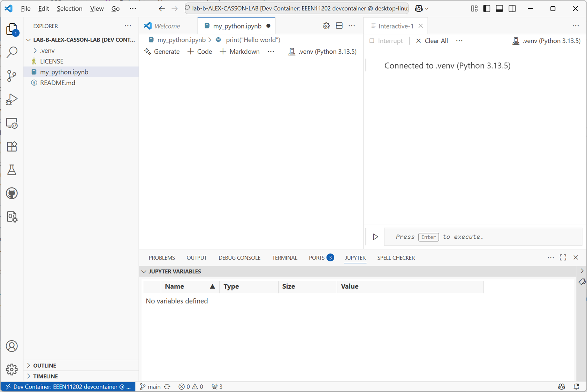This screenshot has height=392, width=587.
Task: Toggle the primary side bar layout button
Action: pos(487,8)
